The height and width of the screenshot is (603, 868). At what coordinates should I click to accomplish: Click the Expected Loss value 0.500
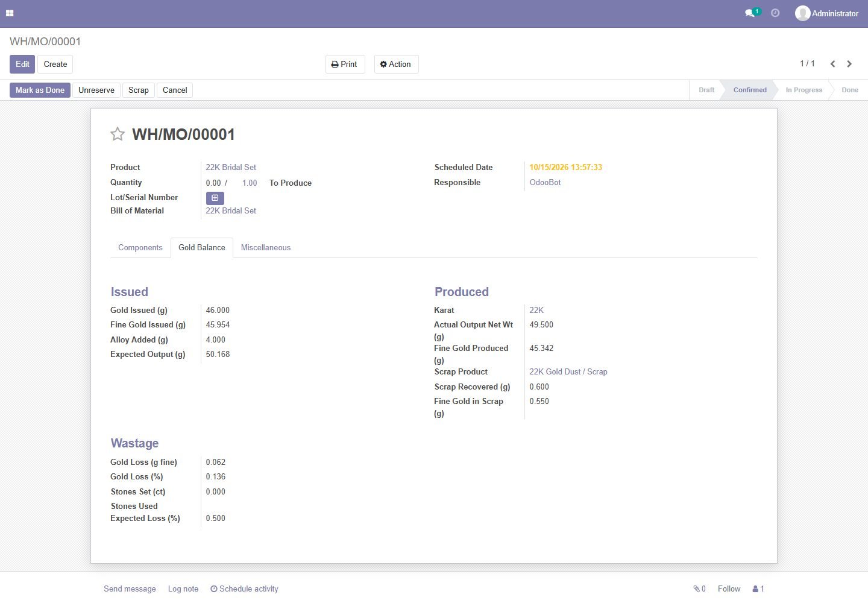(x=215, y=519)
